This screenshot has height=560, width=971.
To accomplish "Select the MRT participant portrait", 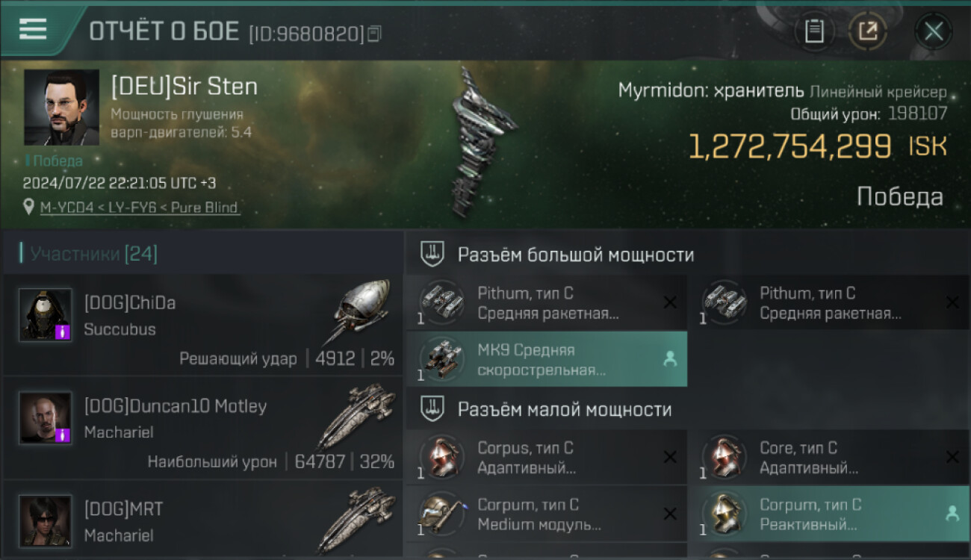I will click(46, 520).
